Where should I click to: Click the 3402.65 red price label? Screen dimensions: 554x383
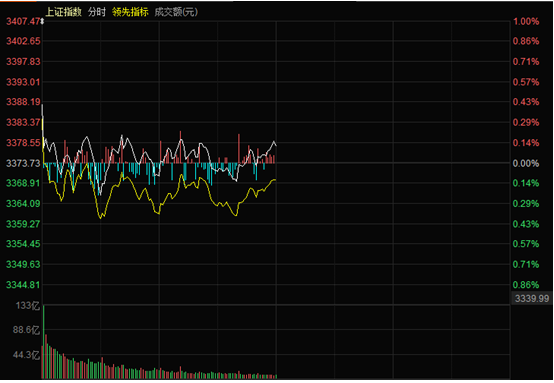[23, 41]
